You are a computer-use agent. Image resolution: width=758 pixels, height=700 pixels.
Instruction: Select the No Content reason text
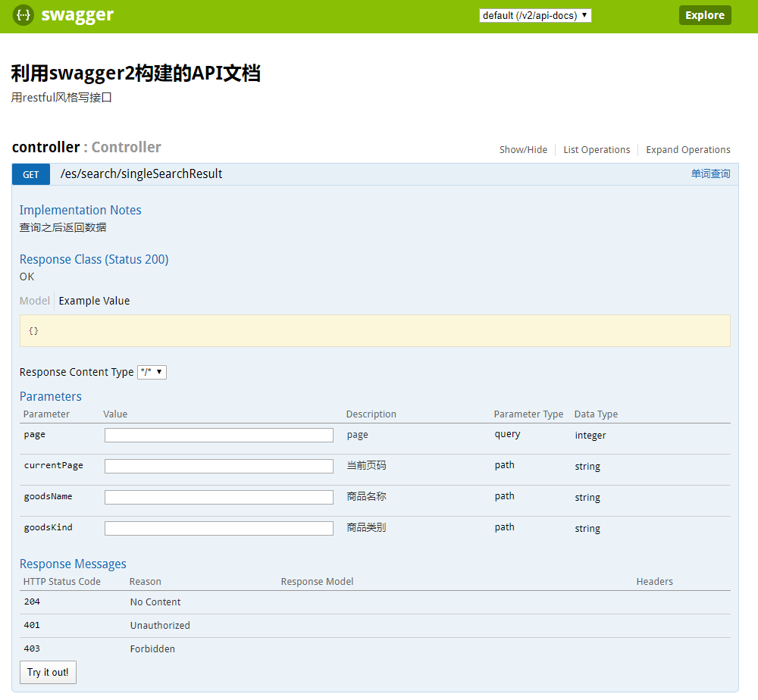coord(155,602)
